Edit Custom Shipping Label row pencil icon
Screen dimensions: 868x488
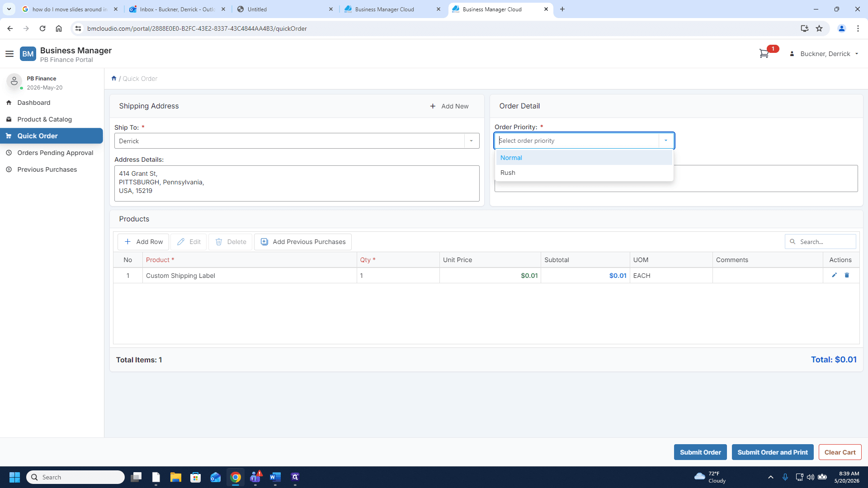click(834, 275)
